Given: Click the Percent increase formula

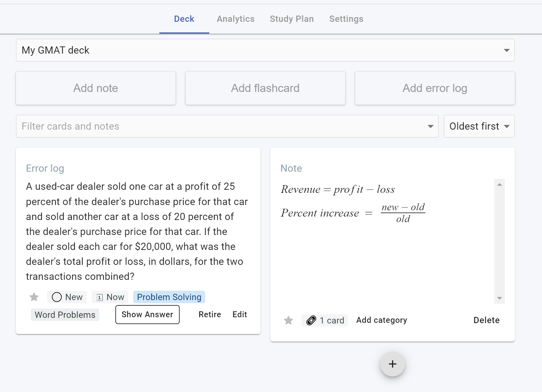Looking at the screenshot, I should [353, 213].
